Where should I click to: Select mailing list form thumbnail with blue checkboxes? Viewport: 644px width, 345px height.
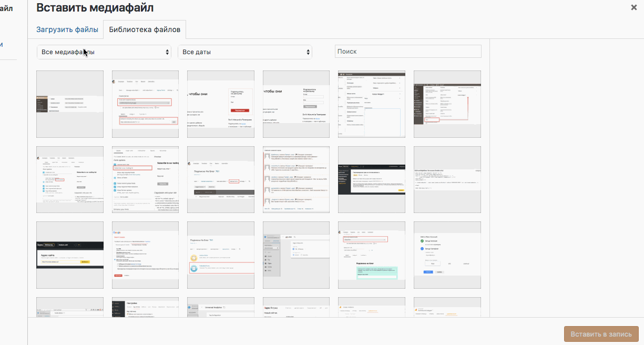point(146,180)
